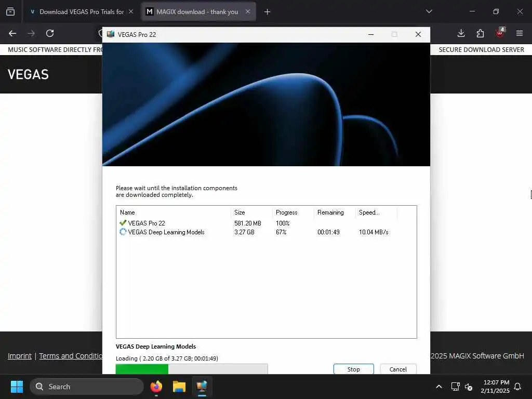Open the Terms and Conditions footer link
The width and height of the screenshot is (532, 399).
pyautogui.click(x=71, y=356)
